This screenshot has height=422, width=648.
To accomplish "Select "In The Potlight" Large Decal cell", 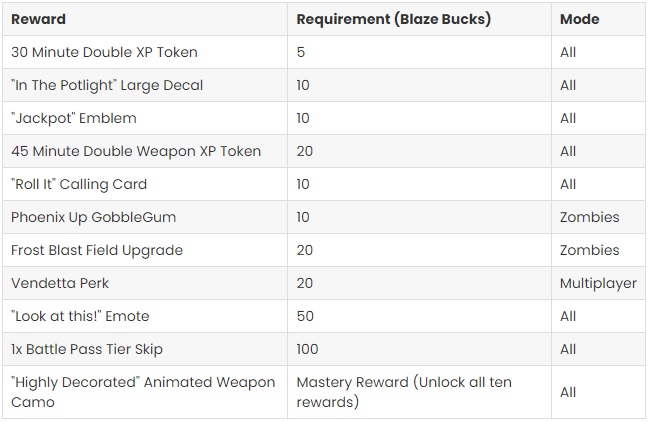I will 145,85.
